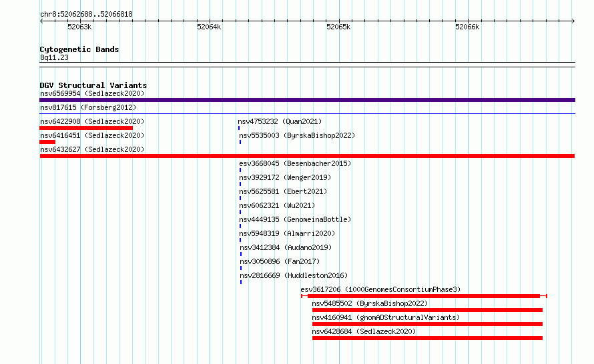Click red bar under nsv6422908
594x364 pixels.
86,128
